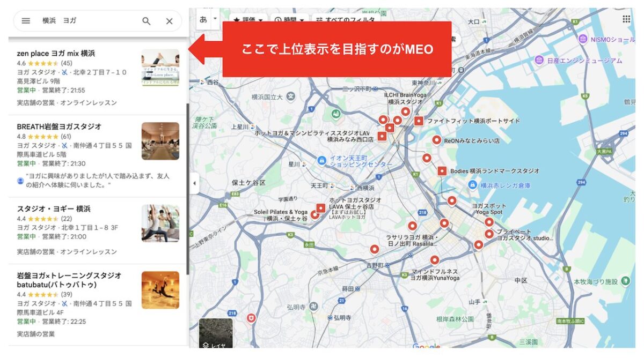Select the ホットヨガスタジオLAVA 保土ヶ谷店 map pin
This screenshot has height=358, width=644.
tap(321, 208)
